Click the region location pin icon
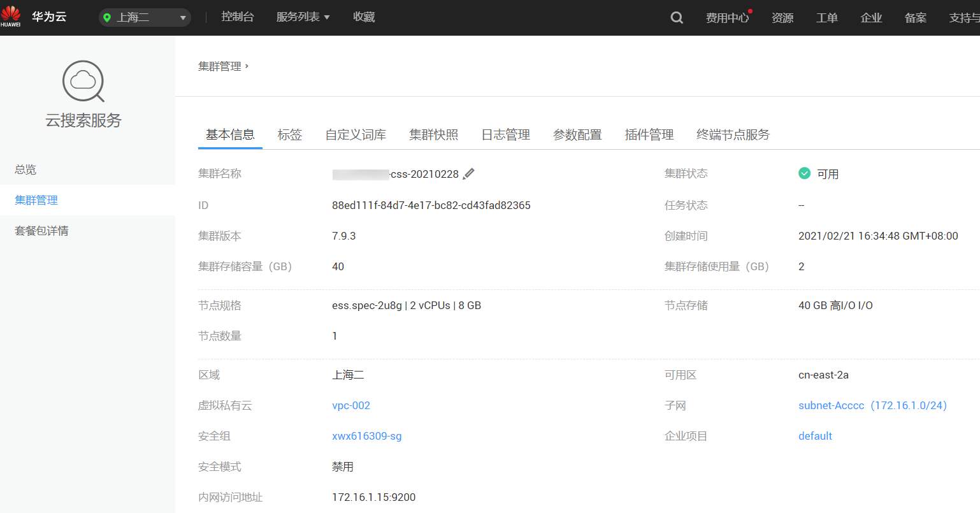Screen dimensions: 980x513 coord(107,18)
